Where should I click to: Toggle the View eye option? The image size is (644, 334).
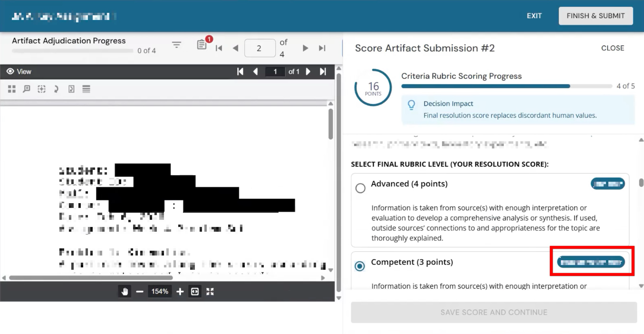19,72
